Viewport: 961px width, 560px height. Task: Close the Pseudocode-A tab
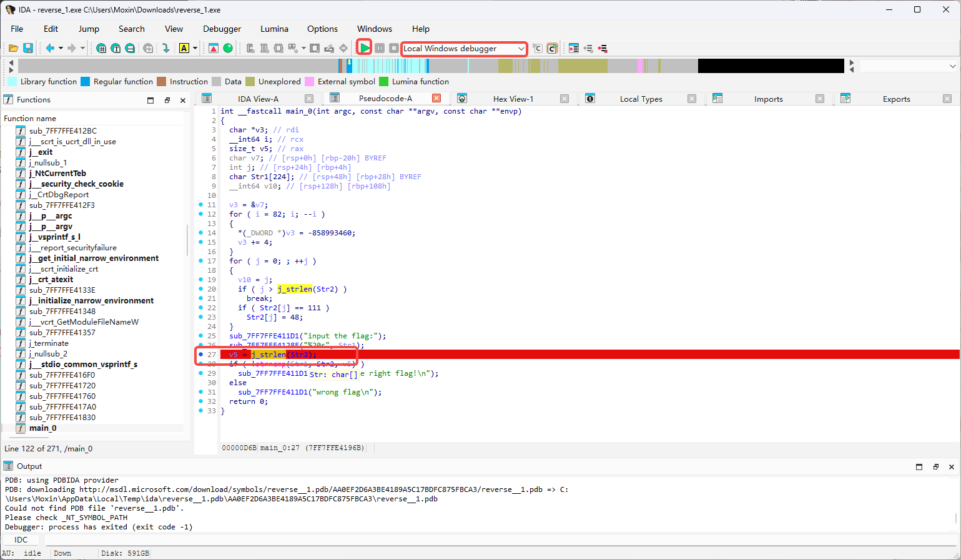pos(436,98)
